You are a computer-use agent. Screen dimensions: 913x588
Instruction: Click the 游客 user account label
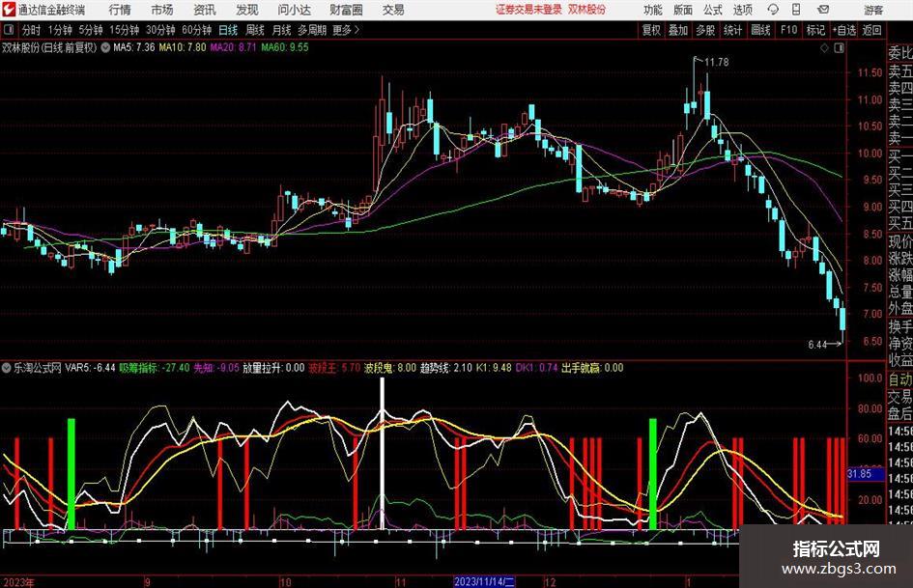pyautogui.click(x=873, y=10)
